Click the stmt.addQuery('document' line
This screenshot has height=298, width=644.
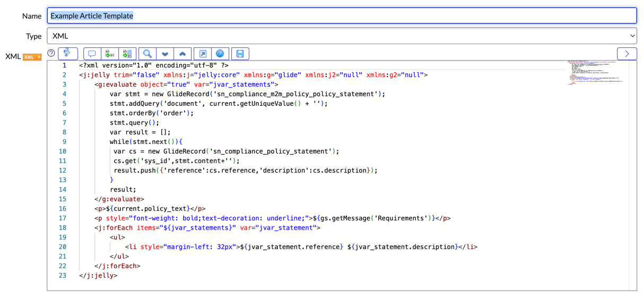pos(219,104)
